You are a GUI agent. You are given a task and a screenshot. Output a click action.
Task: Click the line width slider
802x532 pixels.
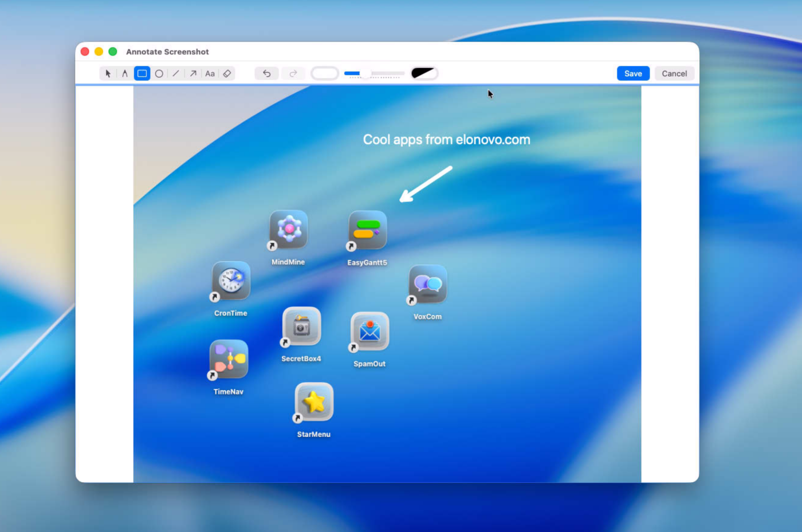click(x=374, y=73)
